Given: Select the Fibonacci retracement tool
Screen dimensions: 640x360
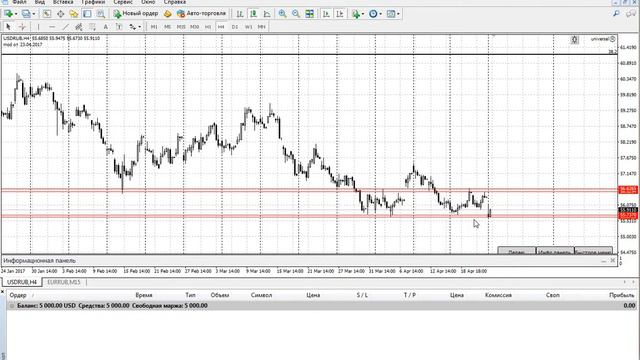Looking at the screenshot, I should tap(92, 27).
